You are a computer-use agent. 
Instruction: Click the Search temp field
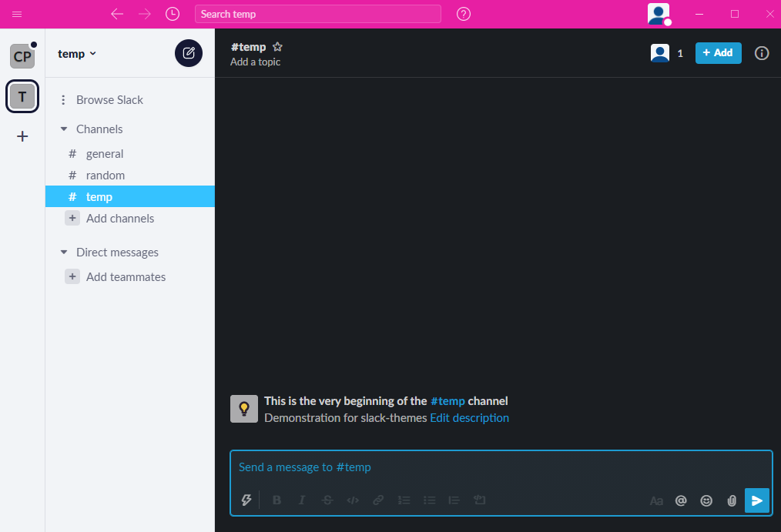[x=318, y=14]
